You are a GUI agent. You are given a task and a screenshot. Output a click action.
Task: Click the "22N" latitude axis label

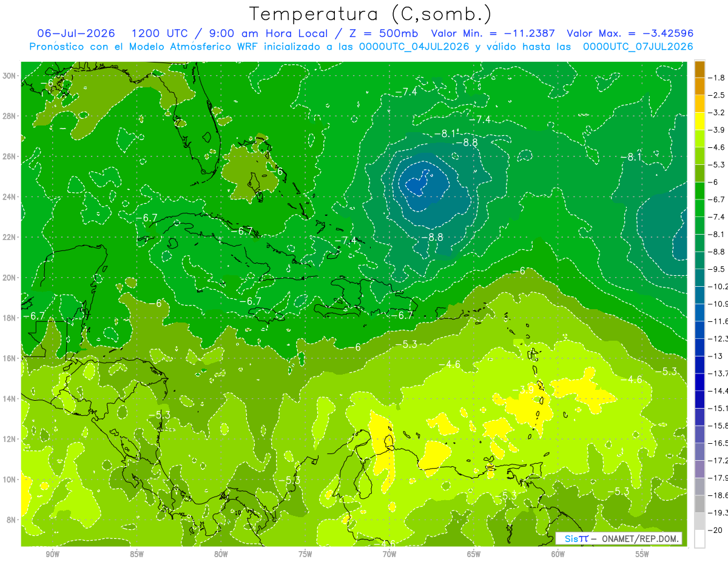coord(10,237)
